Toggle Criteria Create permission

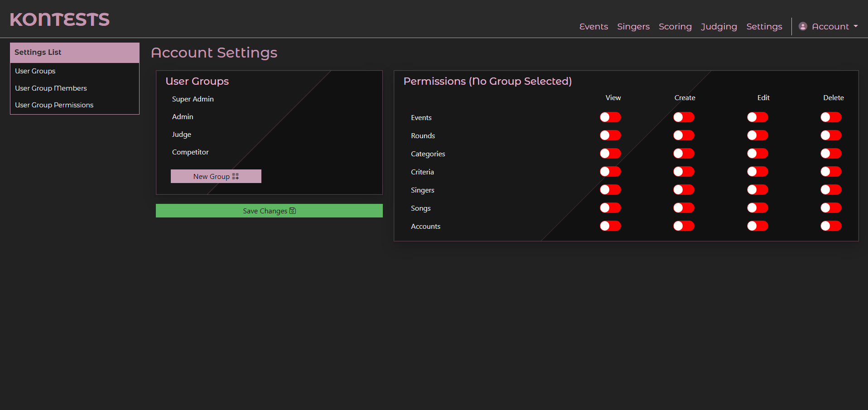click(684, 172)
